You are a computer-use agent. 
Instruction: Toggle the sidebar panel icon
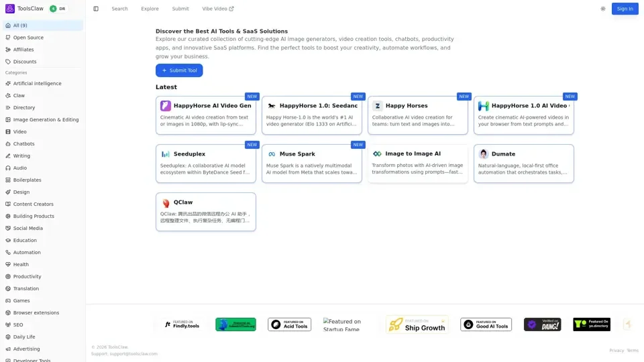(x=96, y=9)
